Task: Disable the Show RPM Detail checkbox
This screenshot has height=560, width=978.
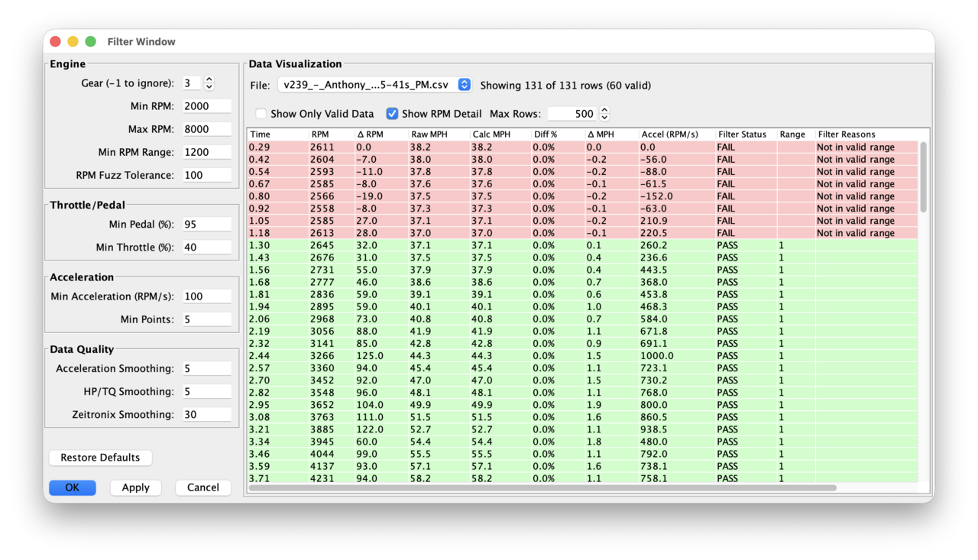Action: pos(392,113)
